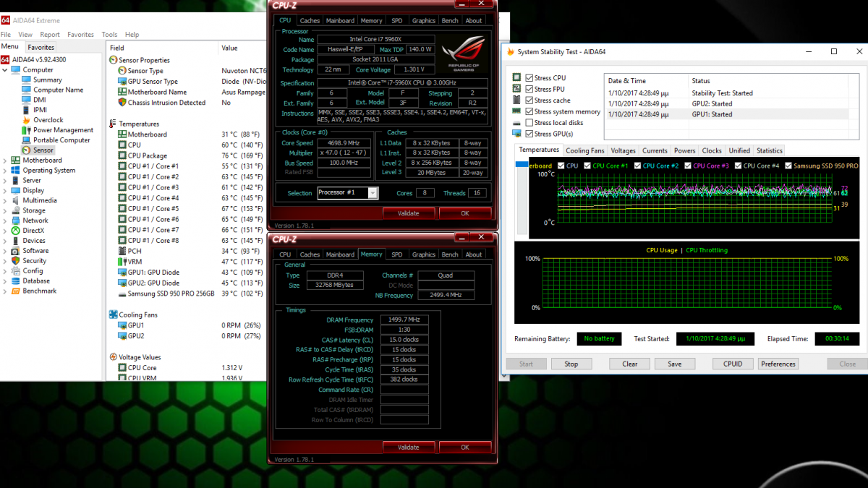Image resolution: width=868 pixels, height=488 pixels.
Task: Expand the Display tree node
Action: pyautogui.click(x=6, y=191)
